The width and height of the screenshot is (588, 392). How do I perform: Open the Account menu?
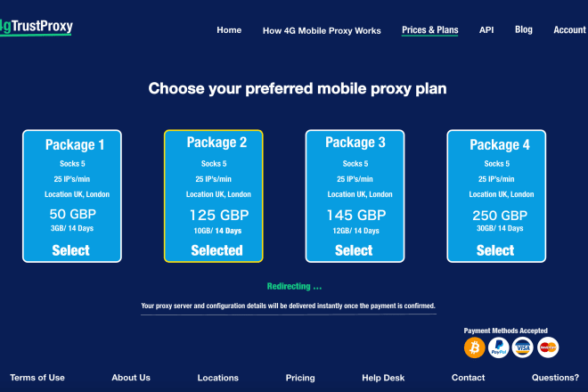coord(569,30)
